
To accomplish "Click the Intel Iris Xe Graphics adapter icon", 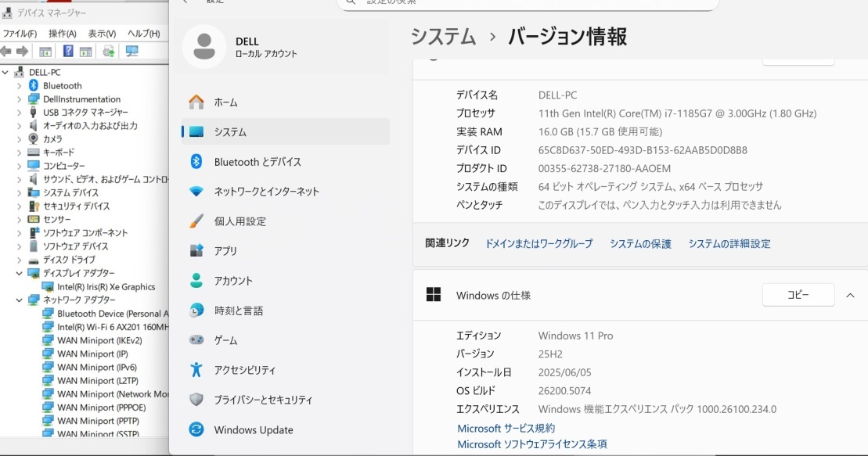I will [48, 286].
